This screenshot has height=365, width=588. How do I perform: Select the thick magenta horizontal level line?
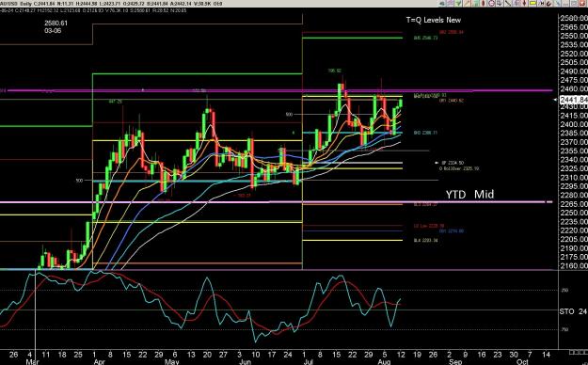[x=279, y=90]
